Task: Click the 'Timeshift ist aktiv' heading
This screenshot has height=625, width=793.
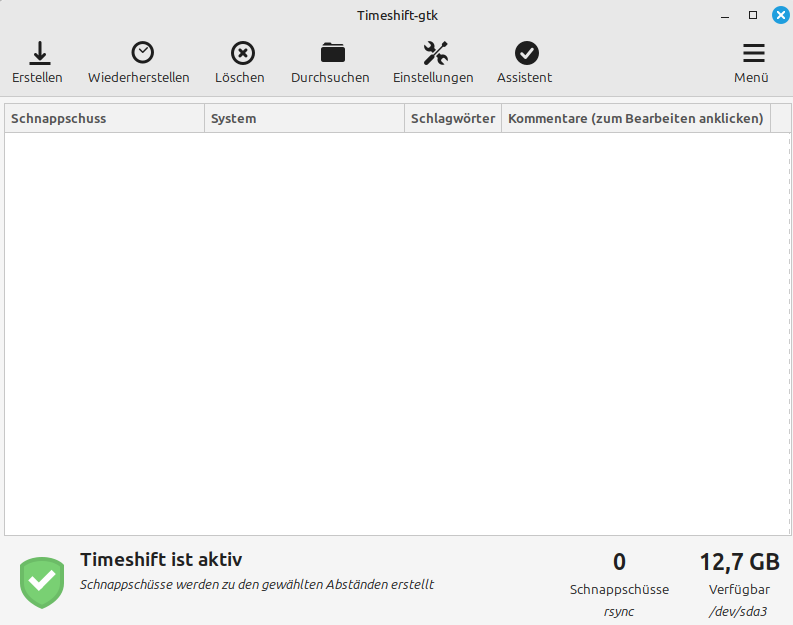Action: coord(161,560)
